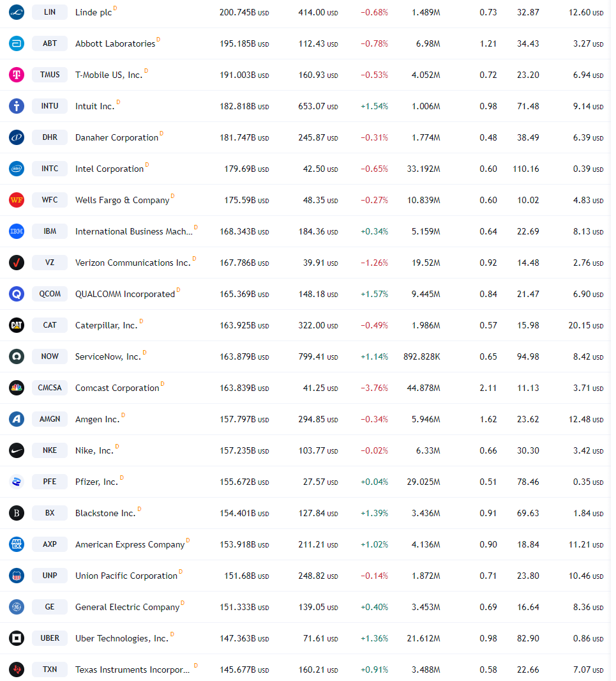Click Caterpillar EPS 20.15 USD
This screenshot has width=616, height=681.
585,325
